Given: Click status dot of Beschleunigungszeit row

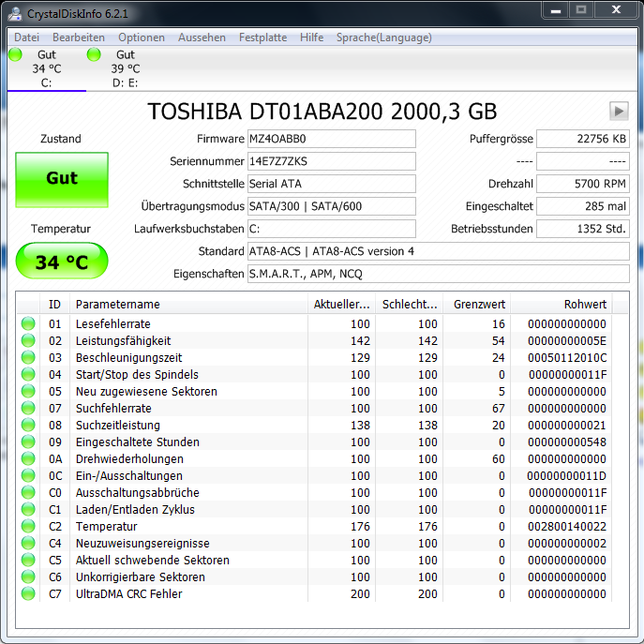Looking at the screenshot, I should point(28,357).
